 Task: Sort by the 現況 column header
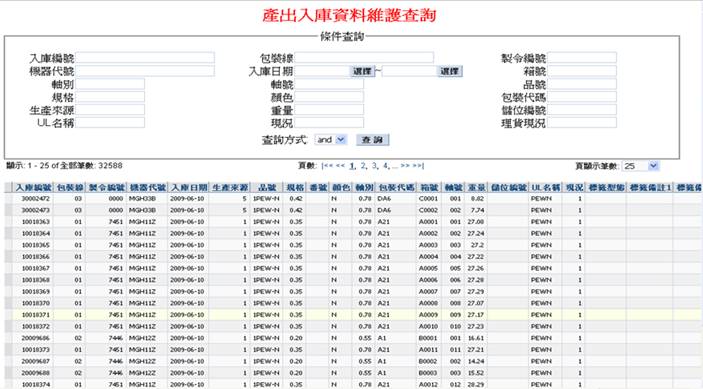(574, 187)
